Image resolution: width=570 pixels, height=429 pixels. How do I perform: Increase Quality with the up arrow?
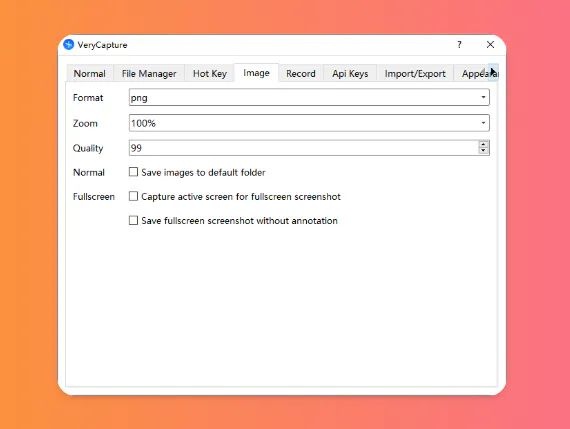point(483,144)
